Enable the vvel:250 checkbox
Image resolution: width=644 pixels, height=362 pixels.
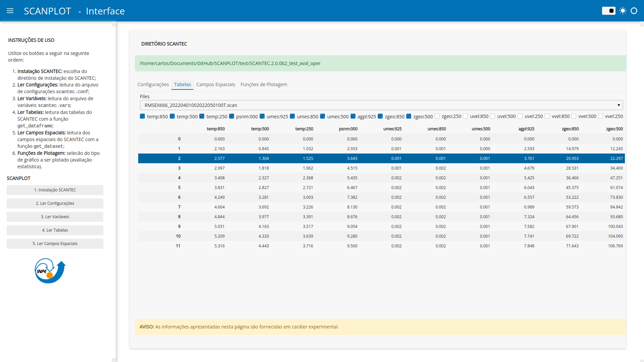[600, 116]
